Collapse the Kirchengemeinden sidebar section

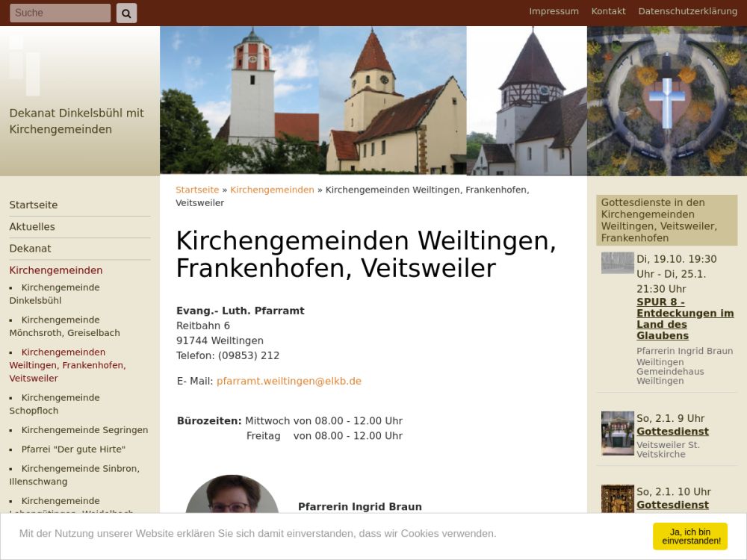click(56, 270)
